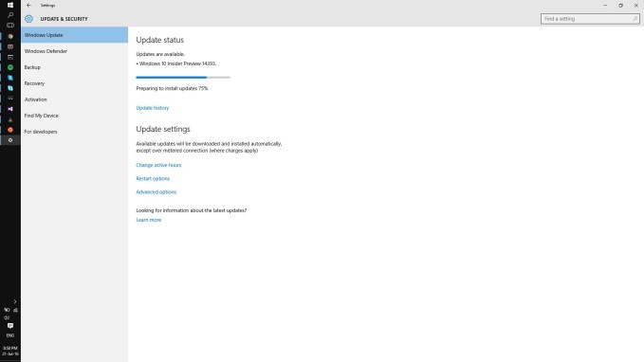Viewport: 644px width, 362px height.
Task: Click the active Settings gear on taskbar
Action: [10, 140]
